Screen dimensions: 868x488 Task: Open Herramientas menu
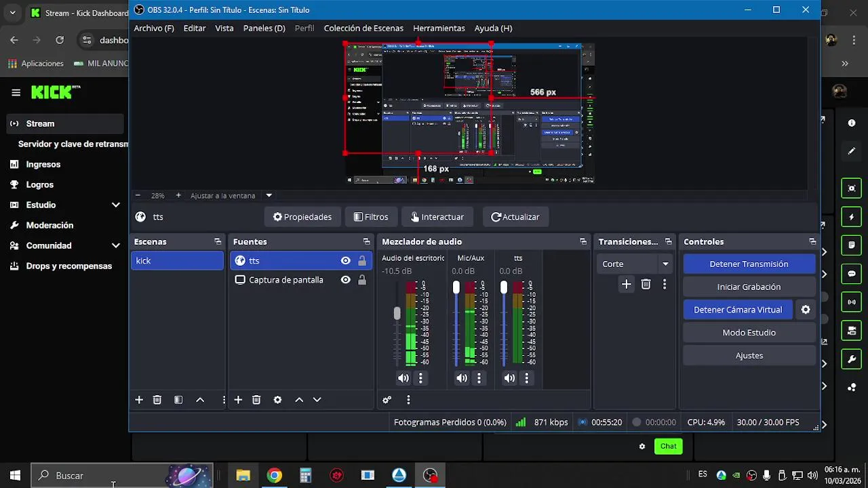click(x=439, y=28)
